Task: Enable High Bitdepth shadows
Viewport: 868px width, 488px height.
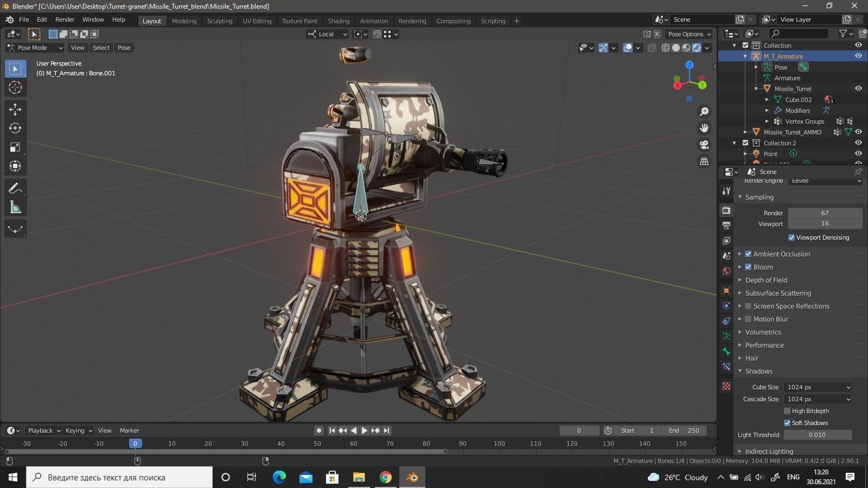Action: tap(787, 411)
